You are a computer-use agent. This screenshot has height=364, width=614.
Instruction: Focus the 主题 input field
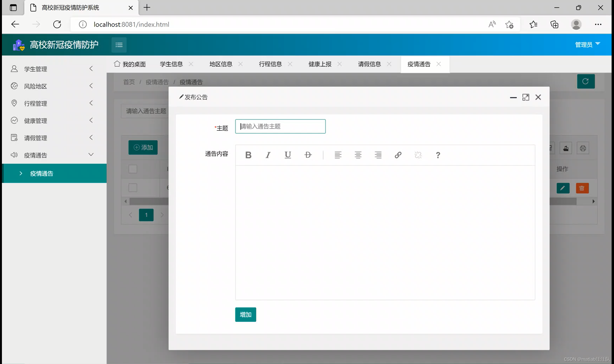pyautogui.click(x=280, y=127)
